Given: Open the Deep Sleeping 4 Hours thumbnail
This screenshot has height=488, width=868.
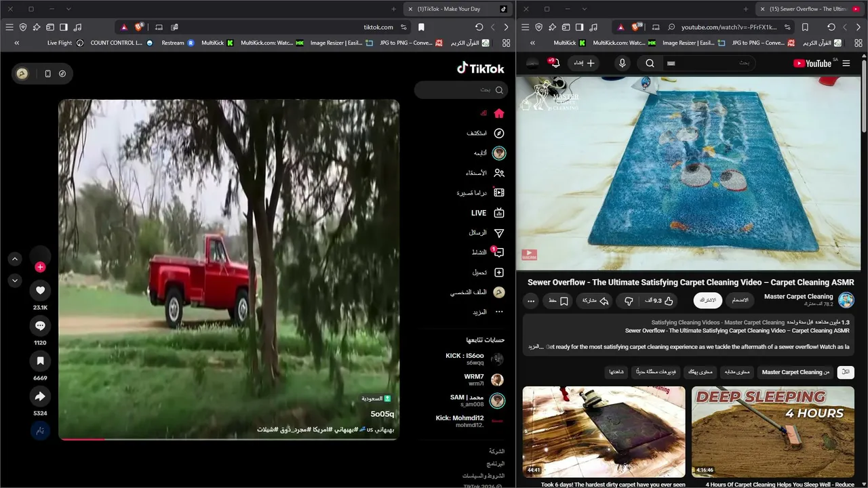Looking at the screenshot, I should [x=773, y=431].
